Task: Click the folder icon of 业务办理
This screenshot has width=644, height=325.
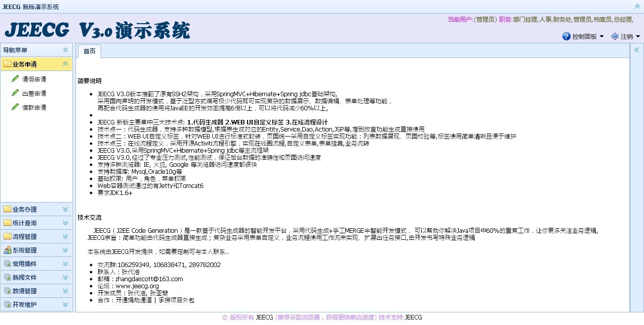Action: coord(7,209)
